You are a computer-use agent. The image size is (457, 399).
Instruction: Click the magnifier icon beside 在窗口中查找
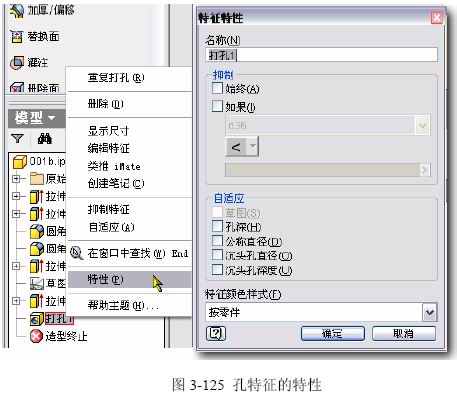pyautogui.click(x=77, y=253)
